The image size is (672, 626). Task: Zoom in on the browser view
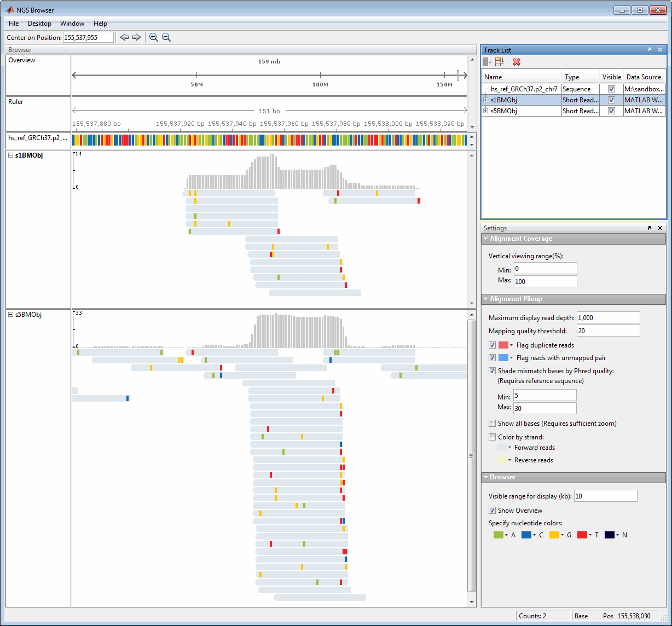(x=154, y=37)
